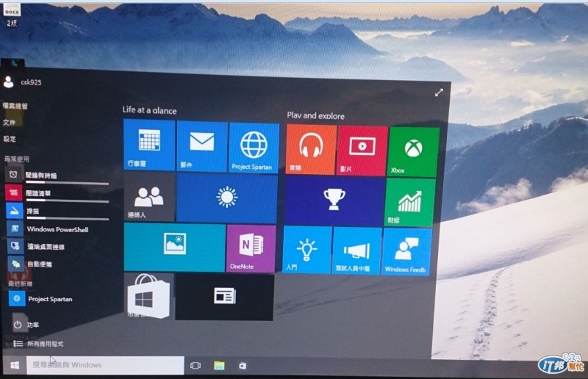This screenshot has width=588, height=379.
Task: Click the Play and explore group header
Action: tap(316, 115)
